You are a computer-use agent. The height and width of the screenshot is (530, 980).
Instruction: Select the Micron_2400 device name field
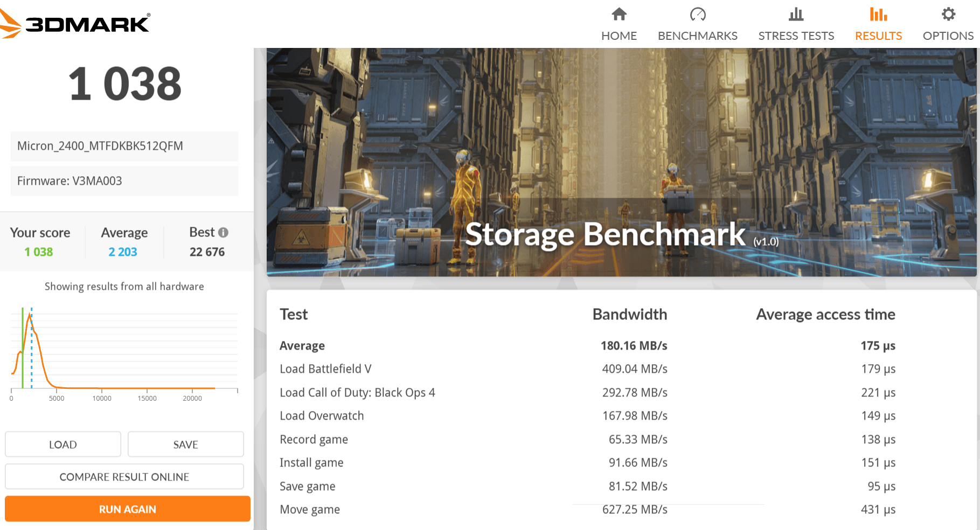click(x=124, y=146)
